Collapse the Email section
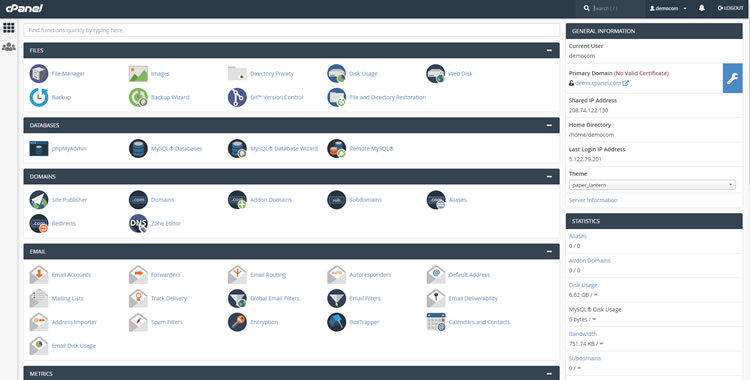This screenshot has width=750, height=380. pos(549,251)
